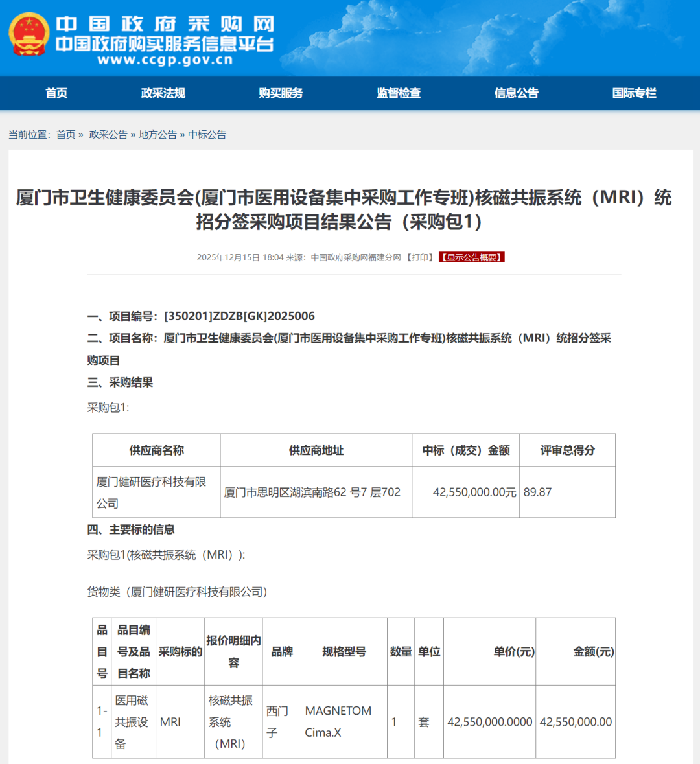Click the 单位 column header
Viewport: 700px width, 764px height.
pyautogui.click(x=429, y=652)
